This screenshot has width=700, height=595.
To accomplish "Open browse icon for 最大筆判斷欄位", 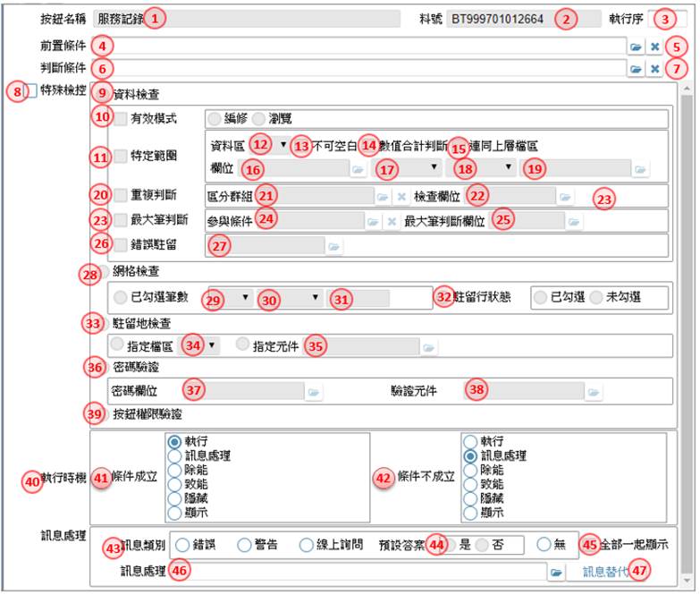I will click(574, 222).
